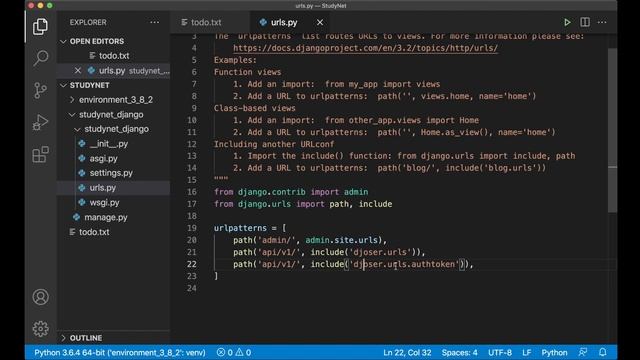Change end of line sequence LF
The width and height of the screenshot is (640, 360).
click(527, 352)
